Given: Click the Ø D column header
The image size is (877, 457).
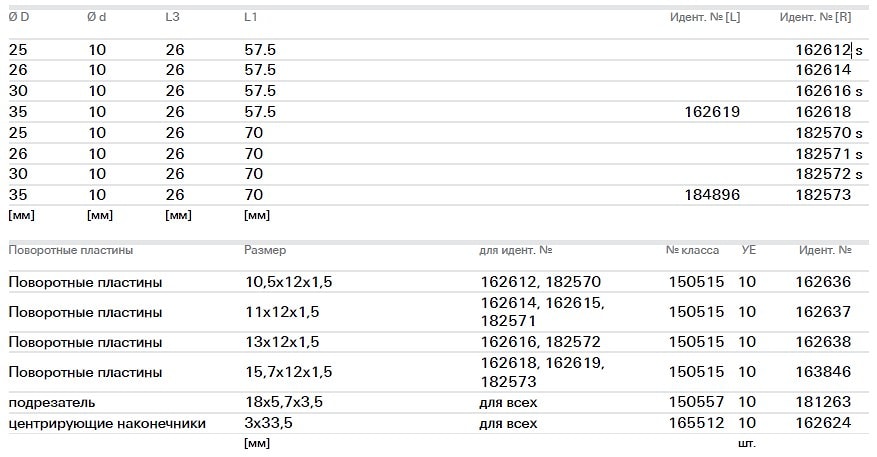Looking at the screenshot, I should pos(18,17).
